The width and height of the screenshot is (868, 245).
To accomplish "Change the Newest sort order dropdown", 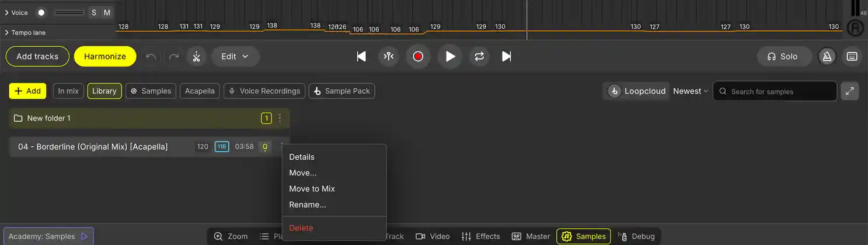I will pyautogui.click(x=690, y=91).
